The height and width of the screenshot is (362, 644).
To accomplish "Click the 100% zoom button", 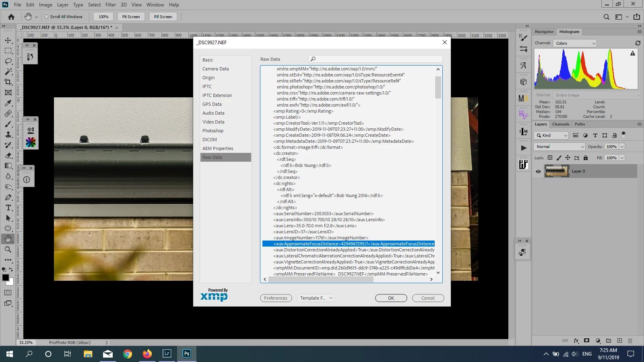I will click(x=103, y=16).
